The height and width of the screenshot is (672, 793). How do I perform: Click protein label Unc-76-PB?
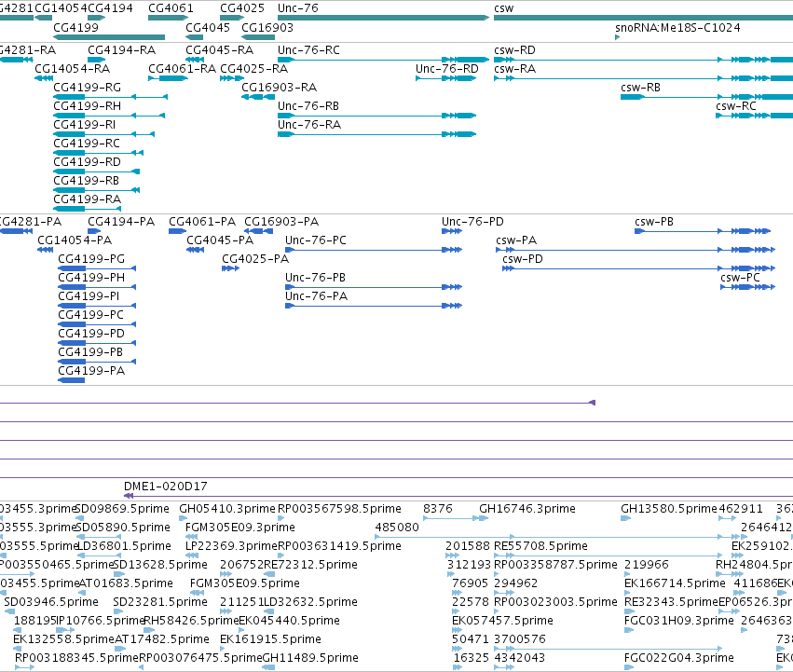[x=316, y=279]
